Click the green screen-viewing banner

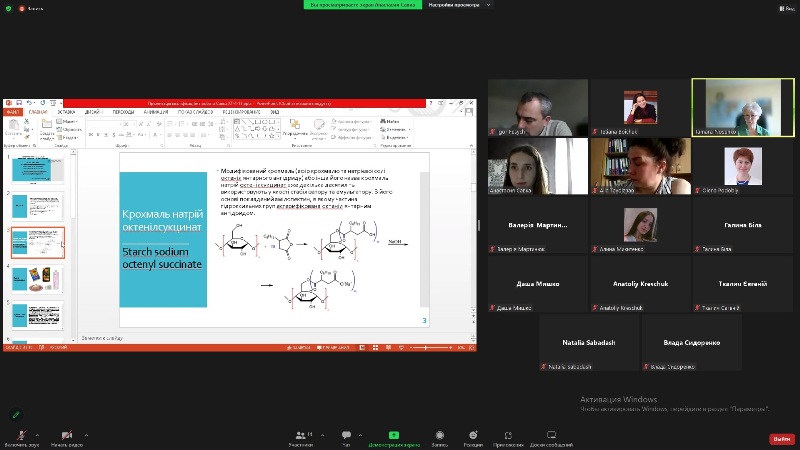[363, 5]
